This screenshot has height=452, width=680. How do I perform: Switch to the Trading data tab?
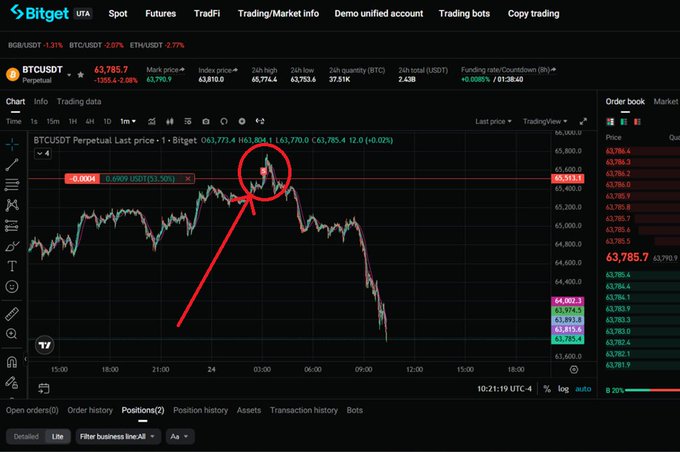point(79,102)
